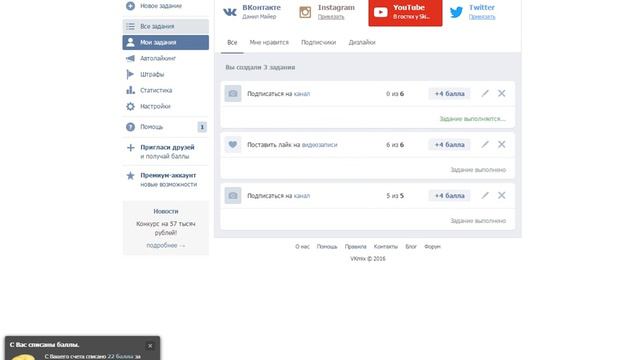Click the gear icon beside Настройки
The height and width of the screenshot is (360, 640).
click(x=130, y=107)
